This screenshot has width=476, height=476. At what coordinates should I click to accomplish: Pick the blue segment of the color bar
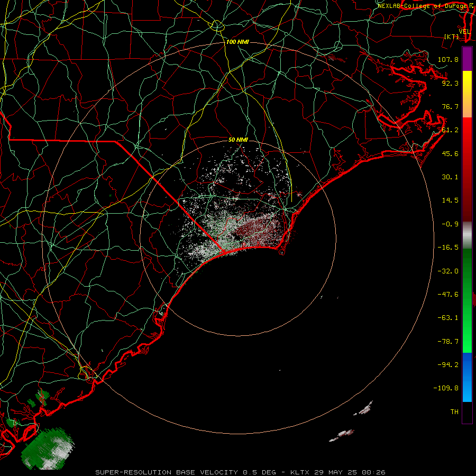click(467, 377)
